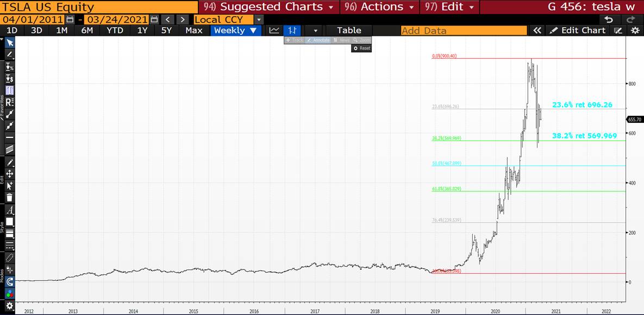Select the Max range tab
This screenshot has height=315, width=644.
tap(194, 30)
